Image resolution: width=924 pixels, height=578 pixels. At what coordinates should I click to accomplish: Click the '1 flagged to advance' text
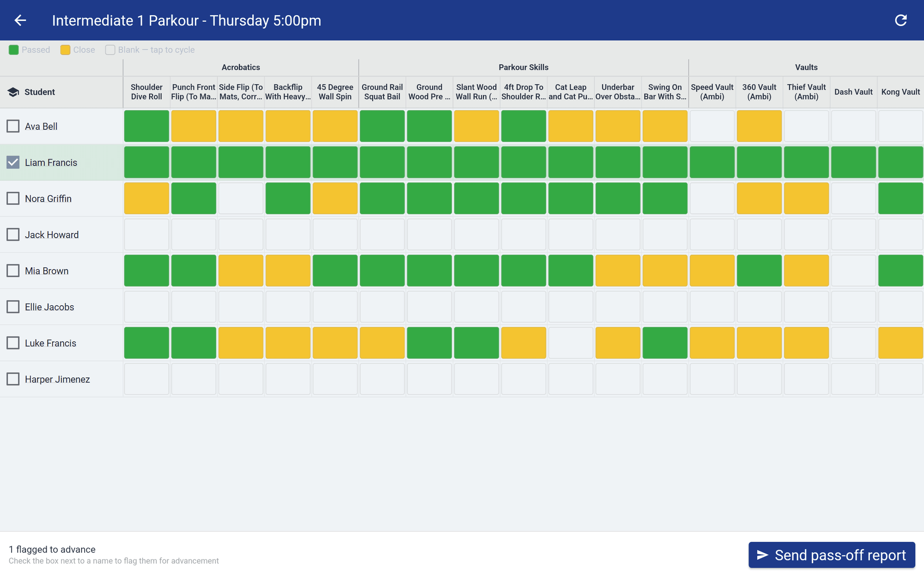pyautogui.click(x=52, y=549)
